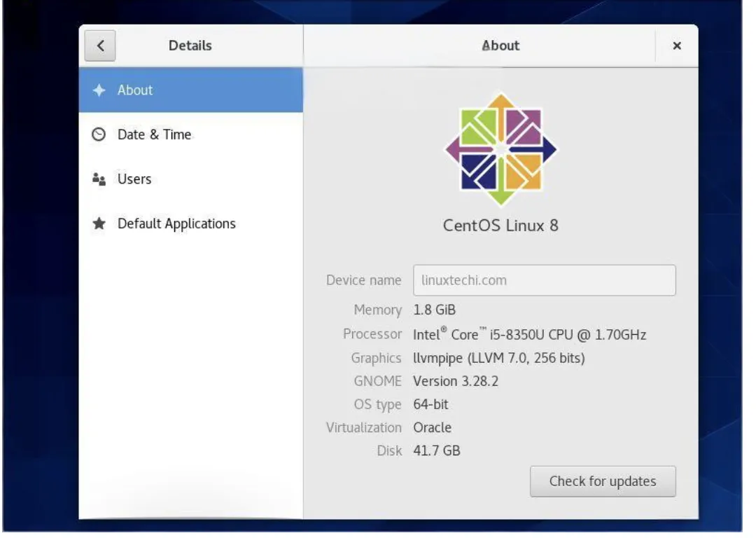
Task: Click the 'Graphics' label
Action: pos(376,358)
